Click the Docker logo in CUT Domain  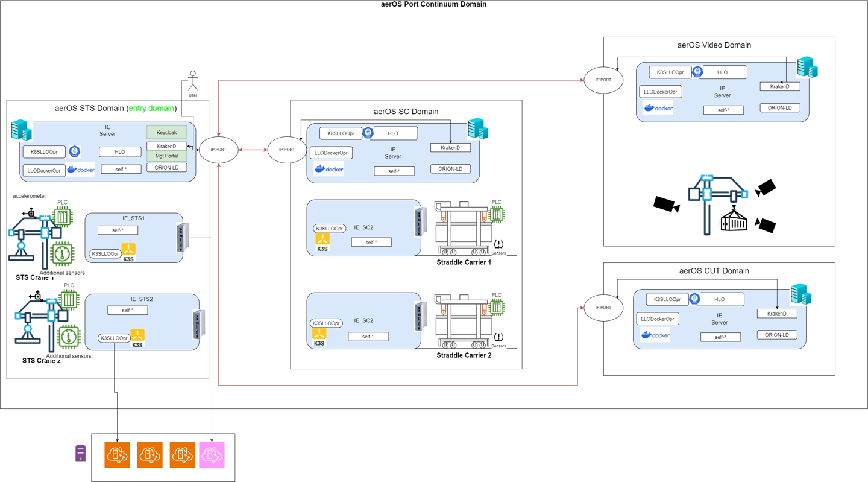coord(655,335)
